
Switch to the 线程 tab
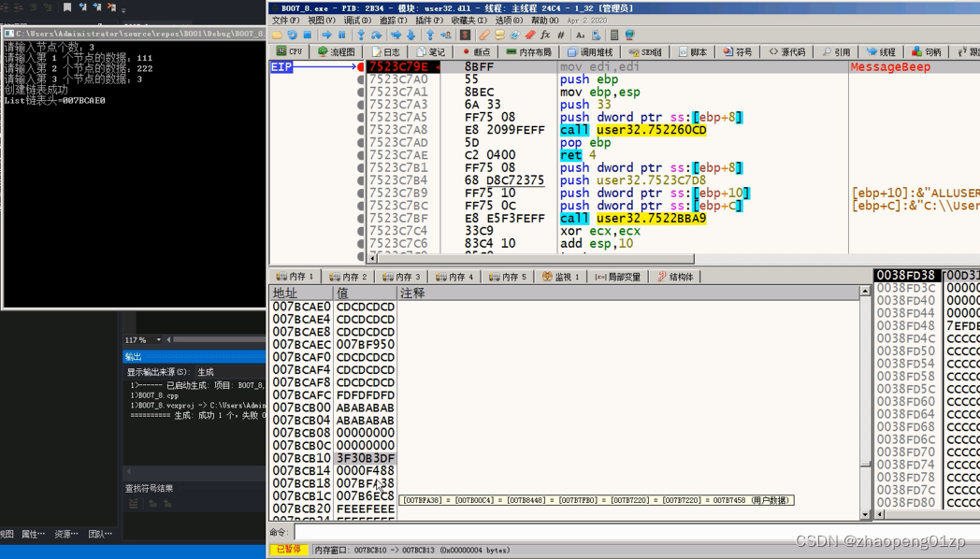click(880, 51)
